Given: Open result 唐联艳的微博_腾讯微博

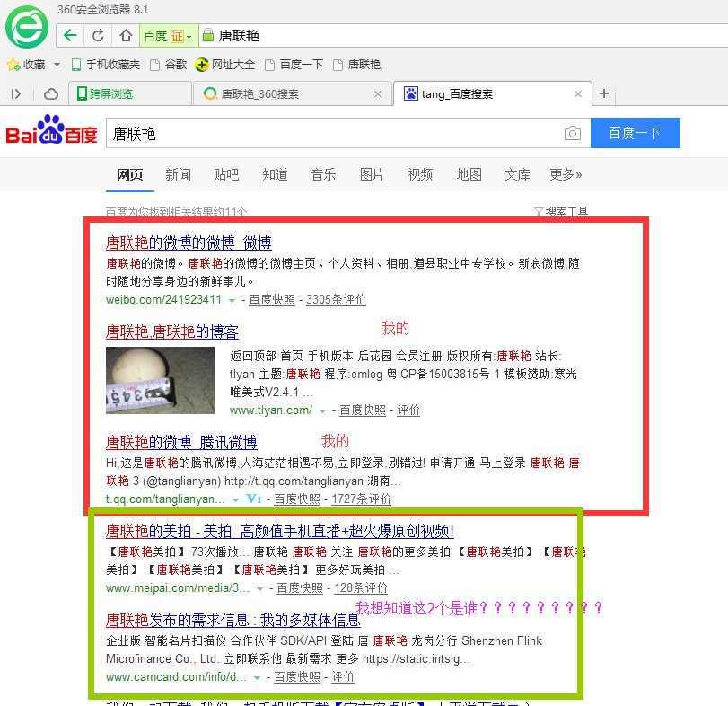Looking at the screenshot, I should [181, 442].
